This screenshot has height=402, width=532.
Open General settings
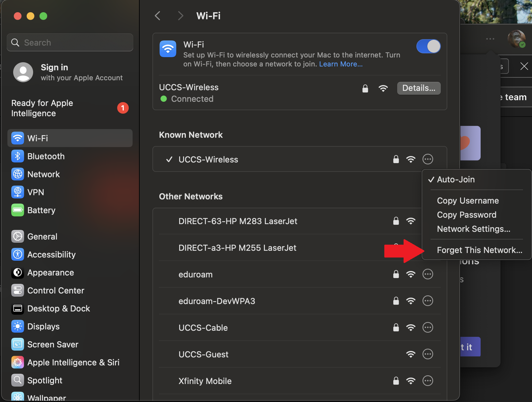click(x=70, y=236)
